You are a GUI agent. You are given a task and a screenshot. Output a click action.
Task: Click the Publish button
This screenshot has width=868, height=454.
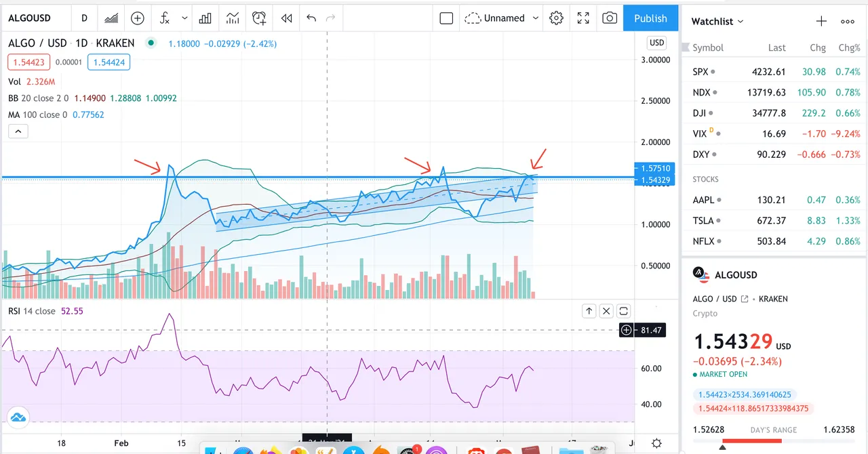650,18
